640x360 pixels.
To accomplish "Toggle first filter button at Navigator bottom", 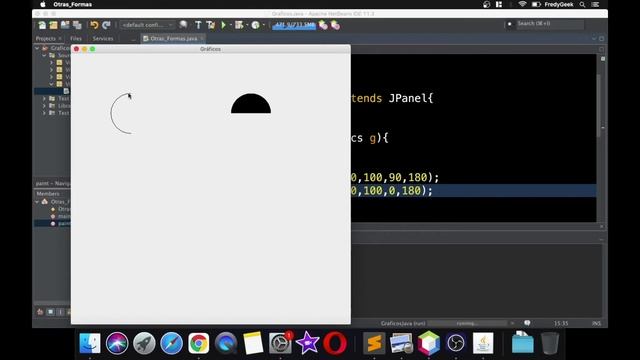I will click(x=40, y=312).
